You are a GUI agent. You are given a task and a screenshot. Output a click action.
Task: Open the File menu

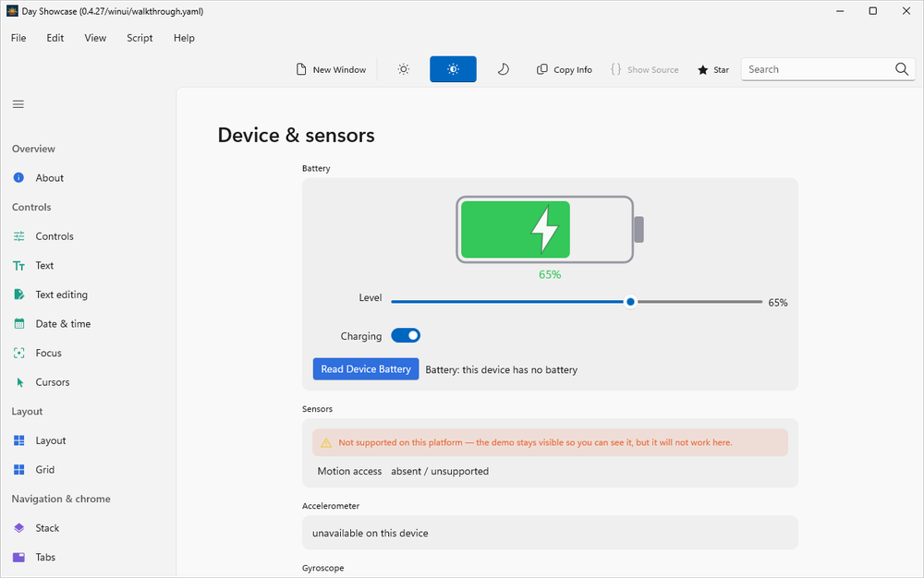(x=18, y=38)
